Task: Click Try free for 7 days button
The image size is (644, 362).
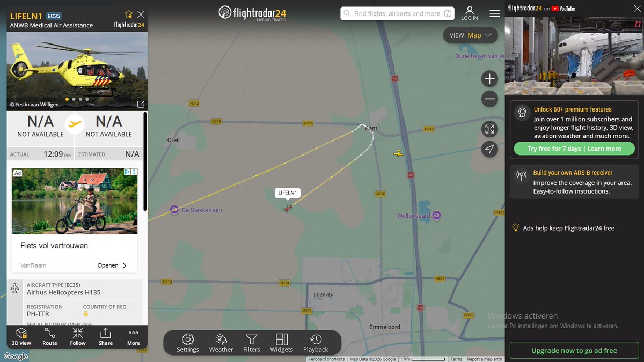Action: point(574,149)
